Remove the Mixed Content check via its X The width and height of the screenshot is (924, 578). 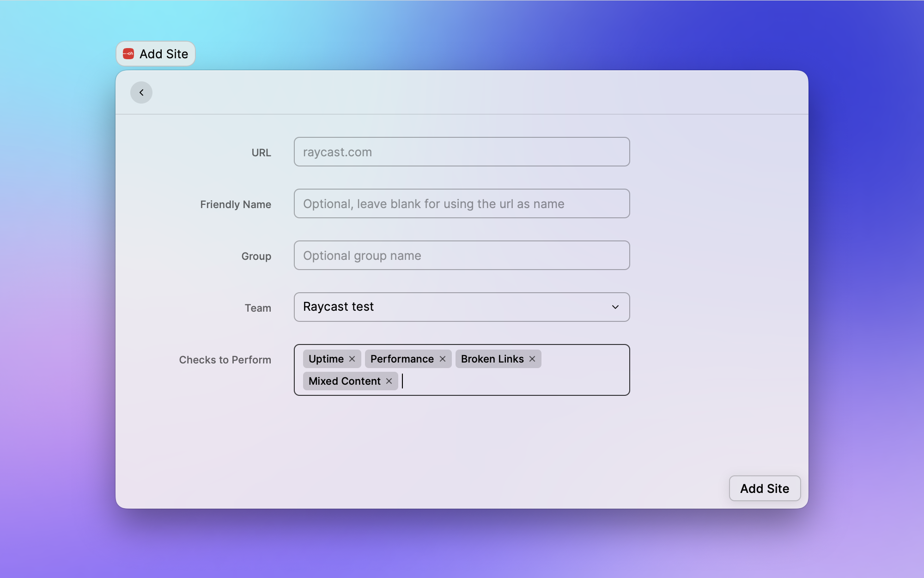(389, 381)
